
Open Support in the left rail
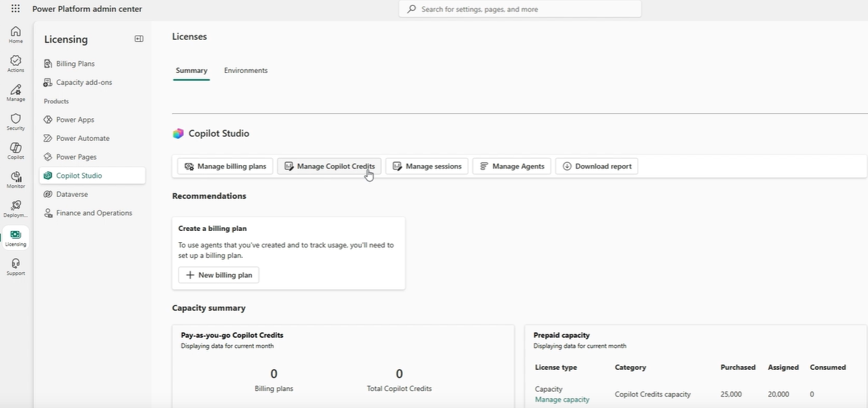point(16,267)
